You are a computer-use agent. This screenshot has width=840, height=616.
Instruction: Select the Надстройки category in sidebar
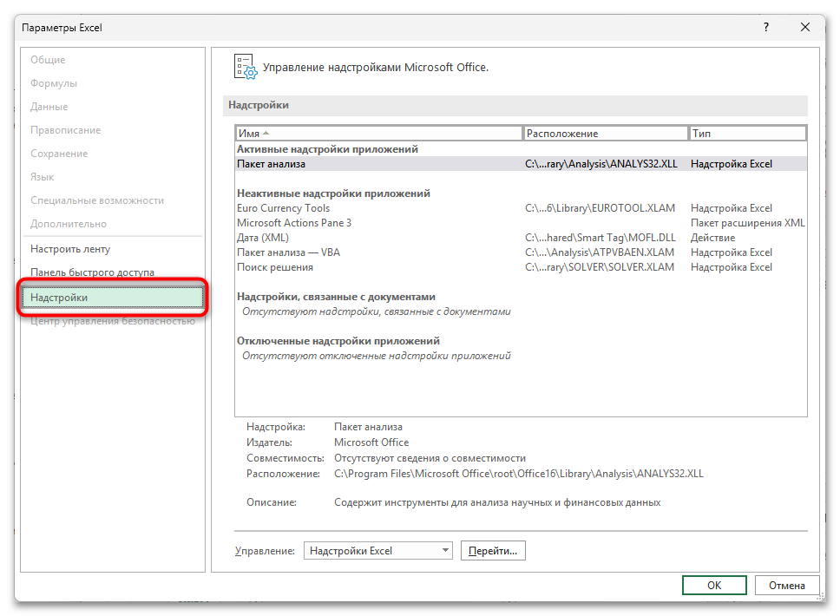pyautogui.click(x=115, y=298)
